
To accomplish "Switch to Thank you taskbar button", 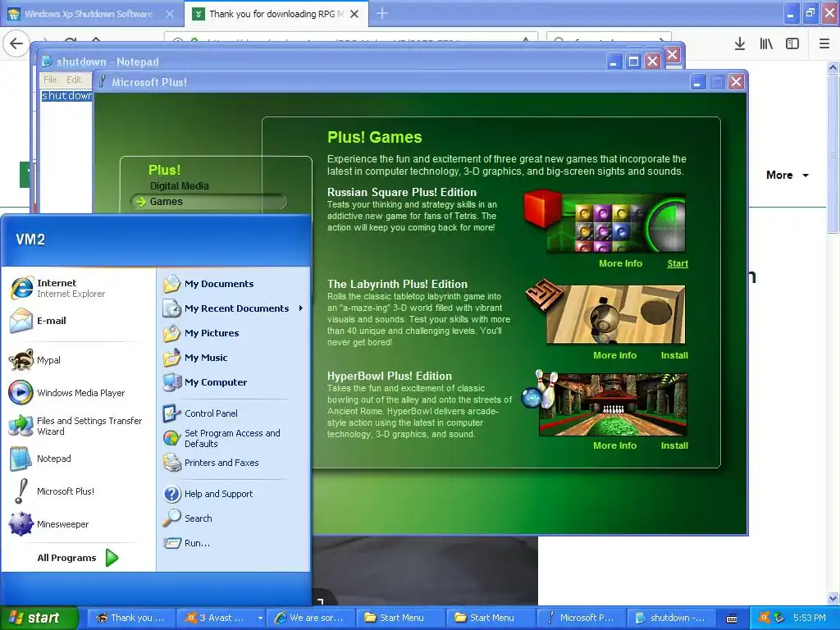I will (x=130, y=619).
